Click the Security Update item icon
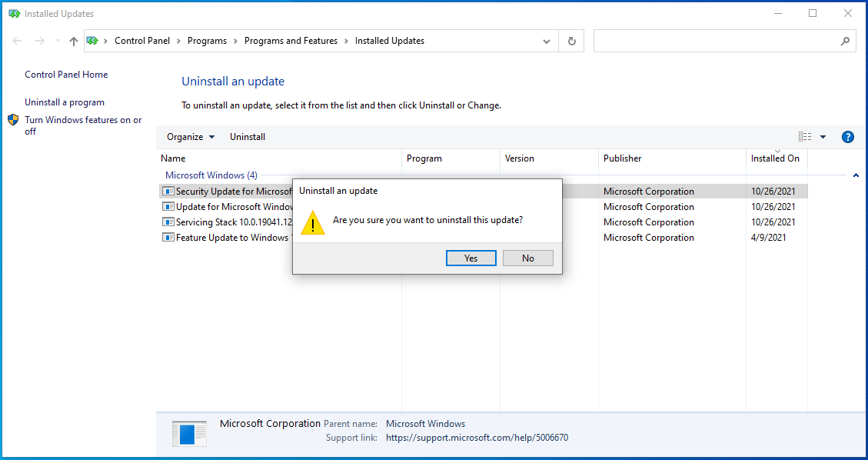868x460 pixels. [168, 191]
